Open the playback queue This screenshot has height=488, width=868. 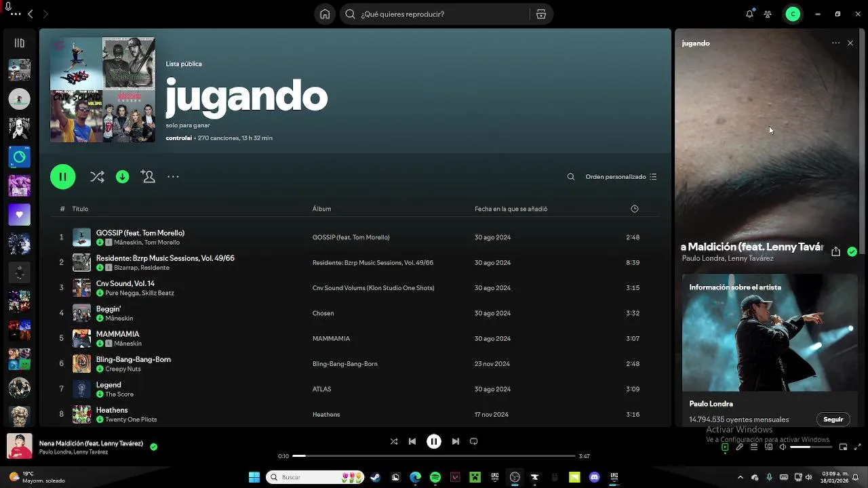point(754,447)
